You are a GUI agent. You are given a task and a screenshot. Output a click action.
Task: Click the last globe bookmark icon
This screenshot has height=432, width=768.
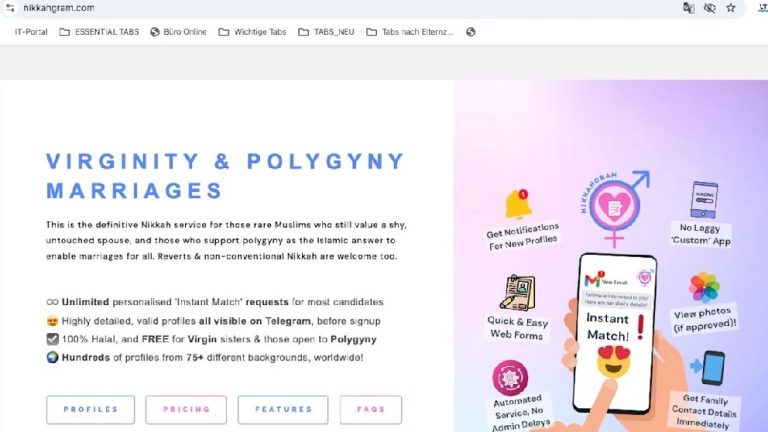coord(471,32)
